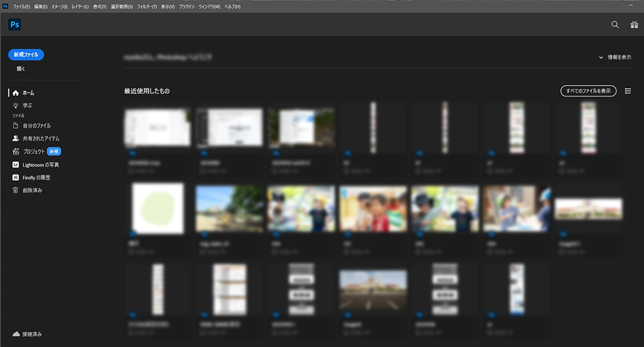Open 学ぶ with the lightbulb icon
The height and width of the screenshot is (347, 644).
click(x=15, y=105)
